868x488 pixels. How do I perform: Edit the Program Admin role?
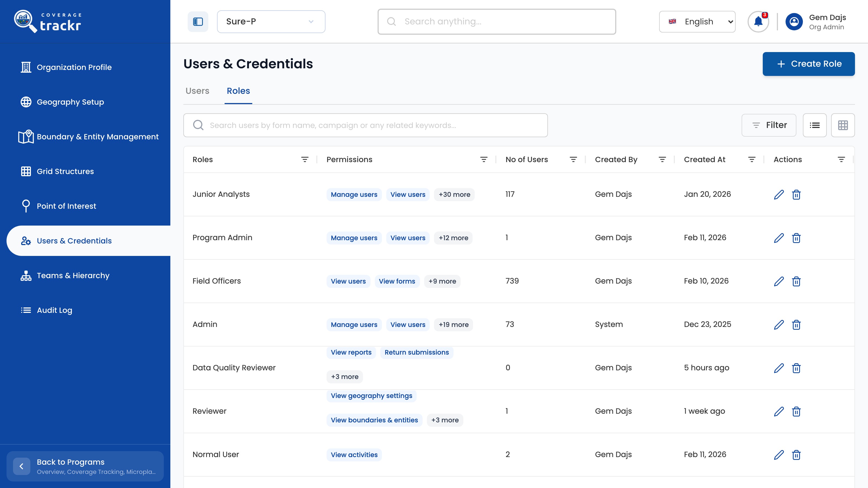779,238
